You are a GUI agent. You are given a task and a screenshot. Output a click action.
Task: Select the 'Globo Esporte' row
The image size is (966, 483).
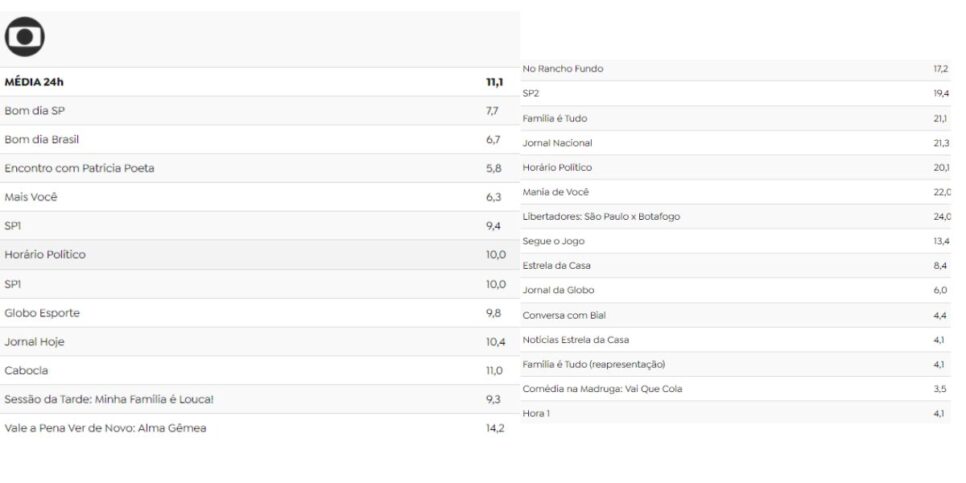[259, 313]
